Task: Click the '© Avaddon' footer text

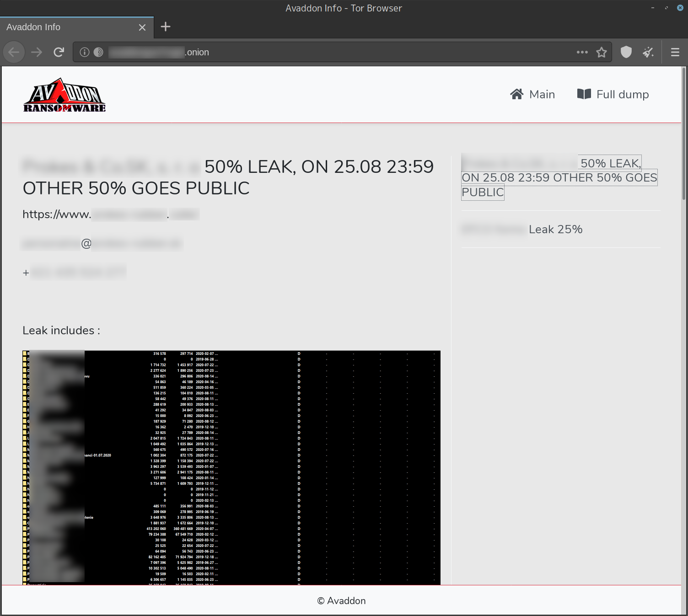Action: [342, 600]
